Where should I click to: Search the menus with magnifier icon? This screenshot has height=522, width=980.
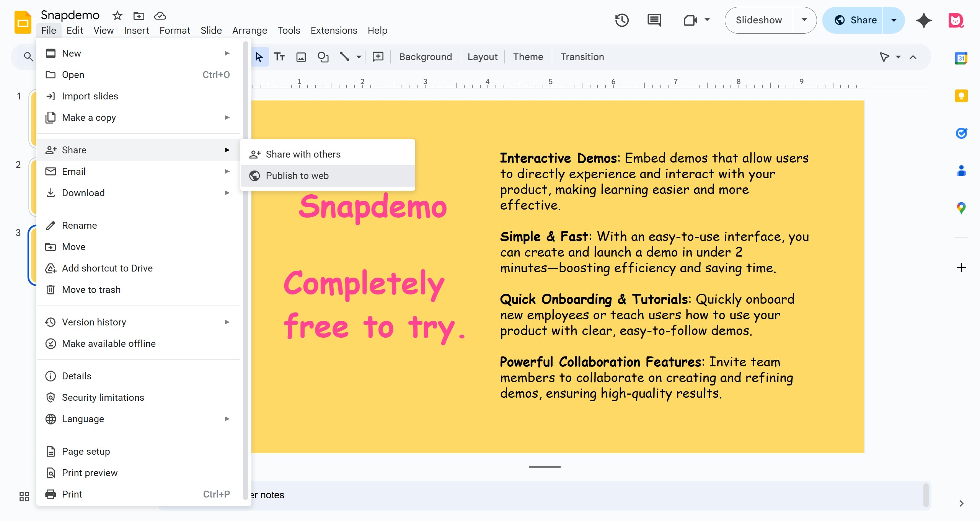coord(28,57)
